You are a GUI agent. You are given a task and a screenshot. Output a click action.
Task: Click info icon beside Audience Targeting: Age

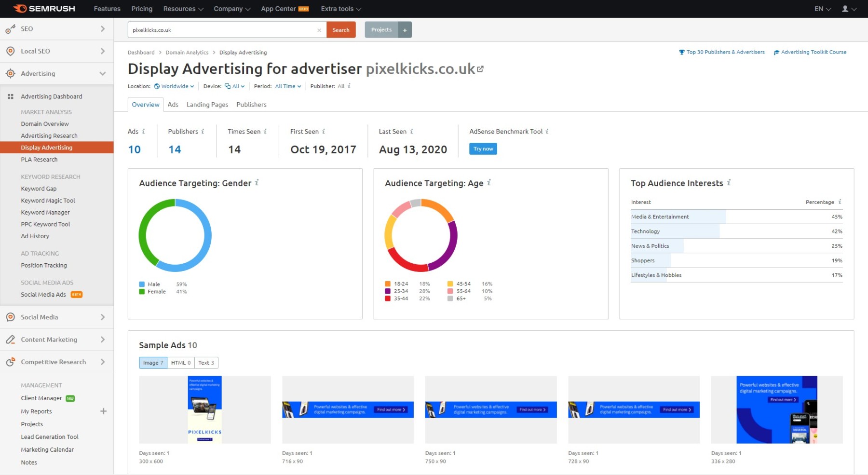click(489, 182)
